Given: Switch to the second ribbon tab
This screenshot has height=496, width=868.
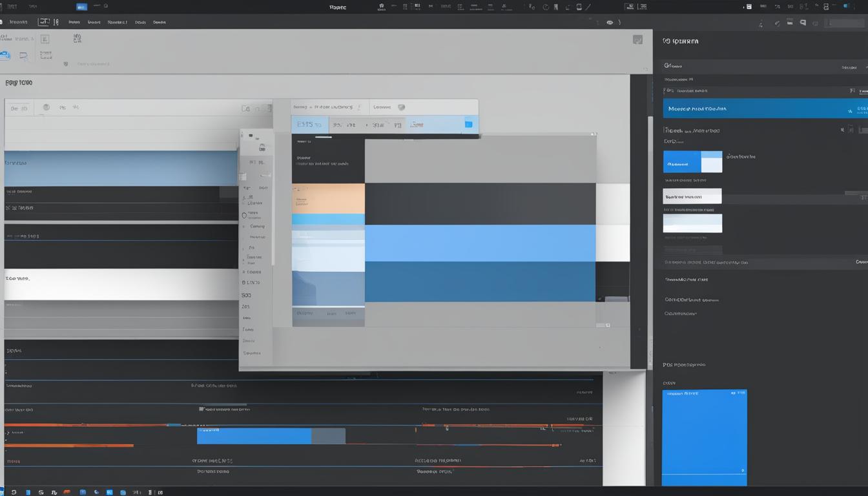Looking at the screenshot, I should [x=94, y=21].
